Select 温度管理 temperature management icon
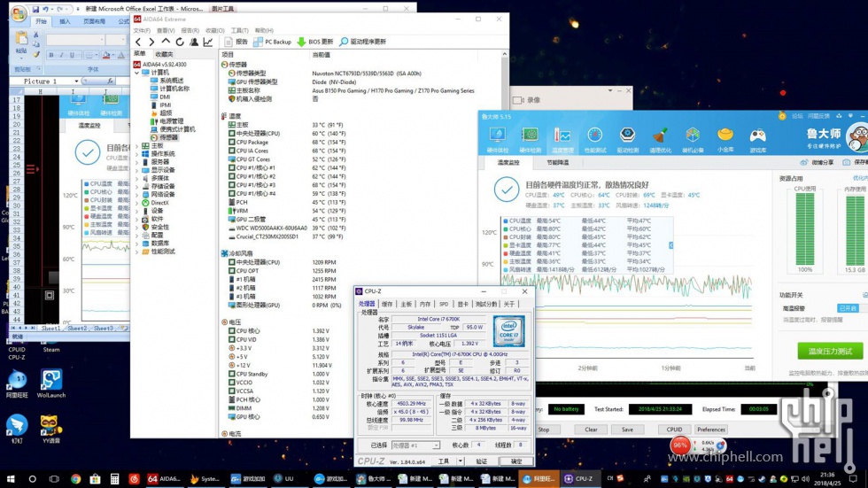868x488 pixels. (562, 140)
